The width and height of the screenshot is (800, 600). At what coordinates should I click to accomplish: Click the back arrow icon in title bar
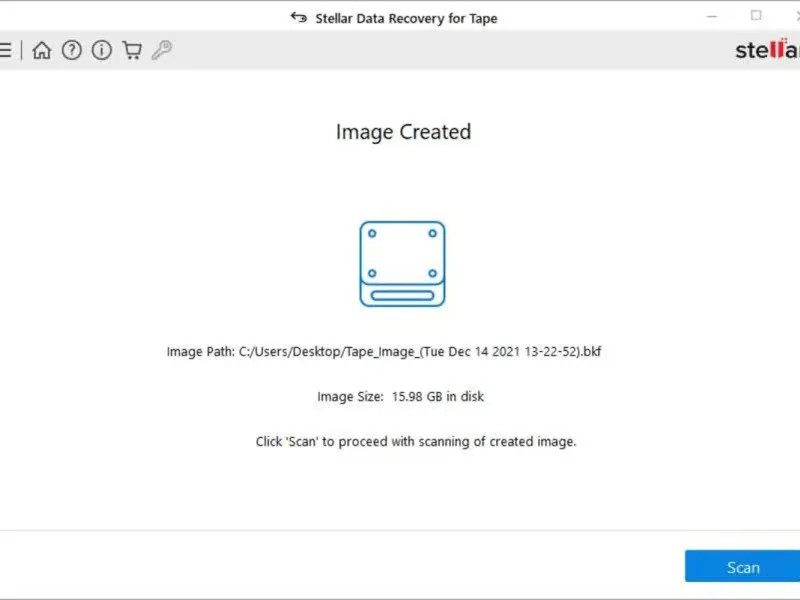298,17
